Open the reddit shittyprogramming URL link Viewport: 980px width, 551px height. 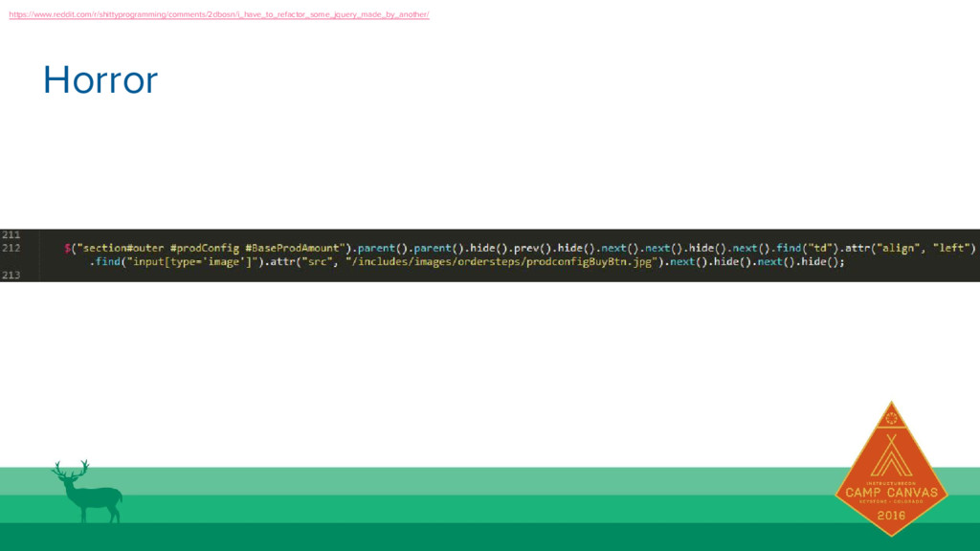pyautogui.click(x=219, y=14)
